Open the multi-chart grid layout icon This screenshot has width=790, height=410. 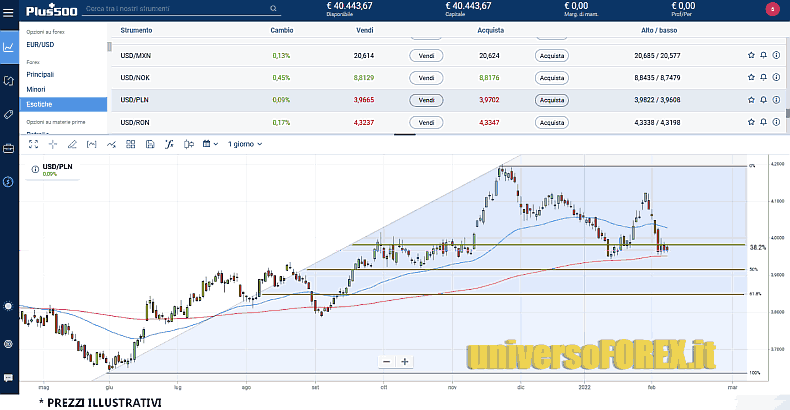tap(130, 144)
